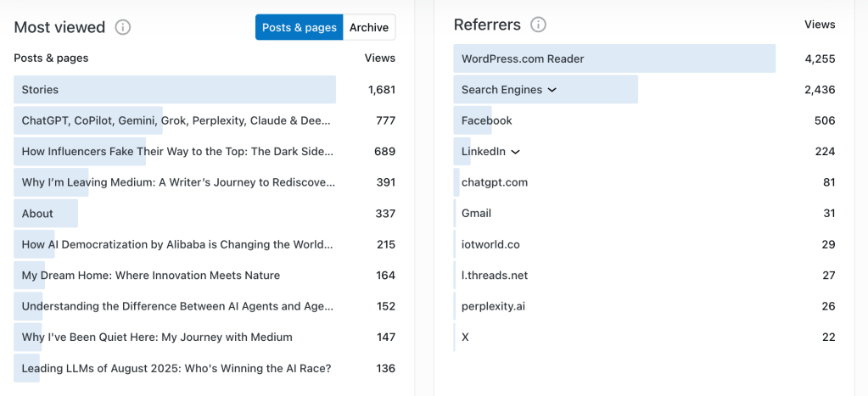This screenshot has height=396, width=868.
Task: Open Why I'm Leaving Medium post
Action: [178, 182]
